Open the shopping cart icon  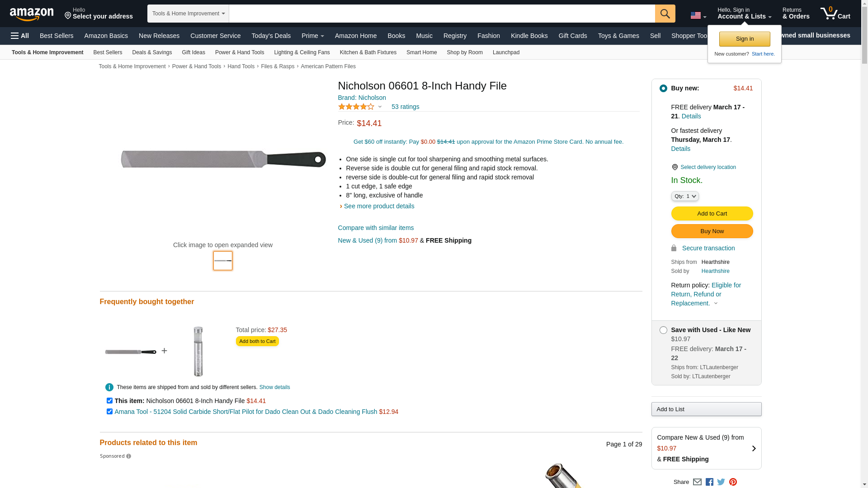point(835,13)
